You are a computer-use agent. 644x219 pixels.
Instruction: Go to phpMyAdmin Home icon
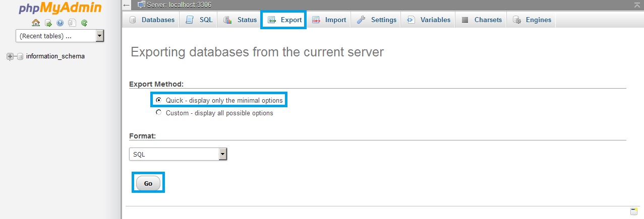click(36, 23)
